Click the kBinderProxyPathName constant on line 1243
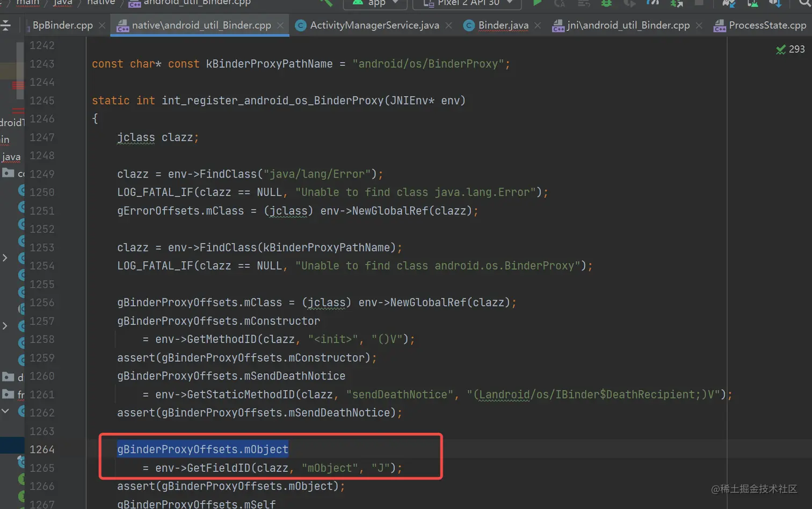The image size is (812, 509). click(269, 64)
